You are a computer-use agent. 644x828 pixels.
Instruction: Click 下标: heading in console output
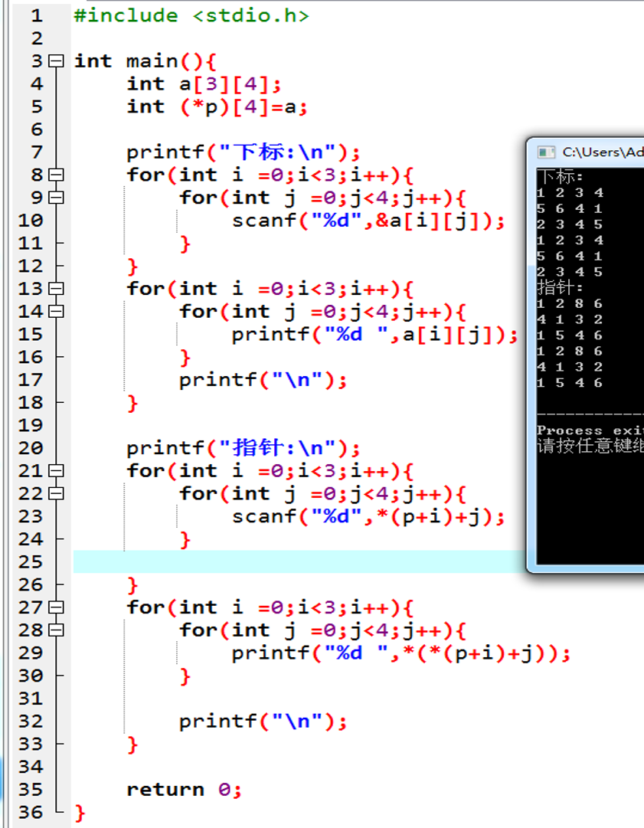point(560,176)
